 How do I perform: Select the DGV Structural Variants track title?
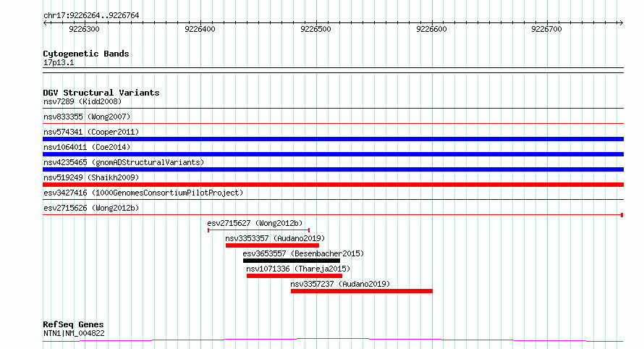[101, 93]
